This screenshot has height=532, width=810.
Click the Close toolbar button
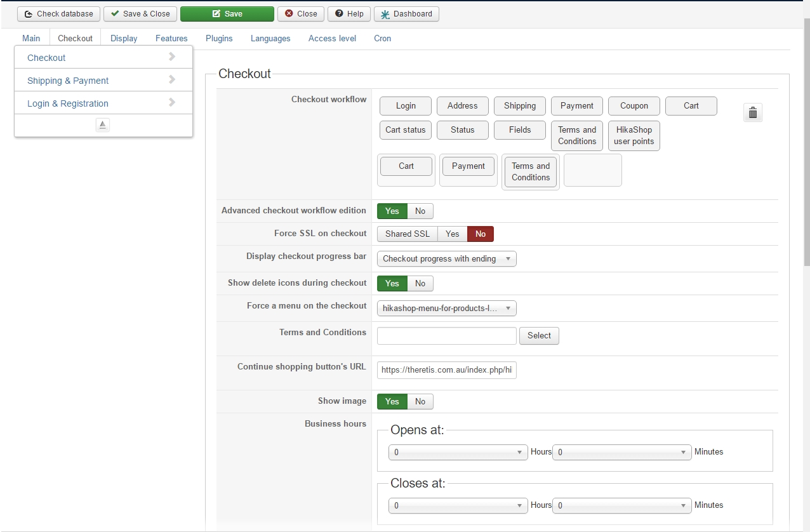(300, 14)
